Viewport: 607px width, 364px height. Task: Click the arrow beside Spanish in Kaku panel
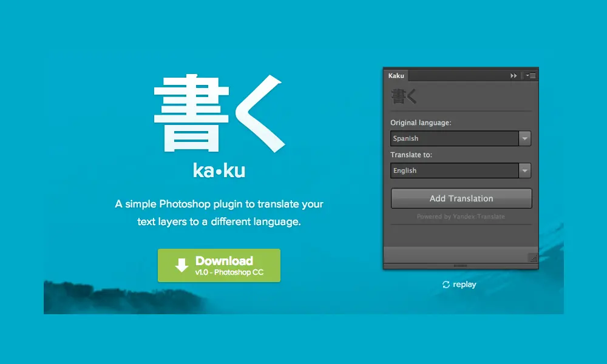(x=524, y=138)
